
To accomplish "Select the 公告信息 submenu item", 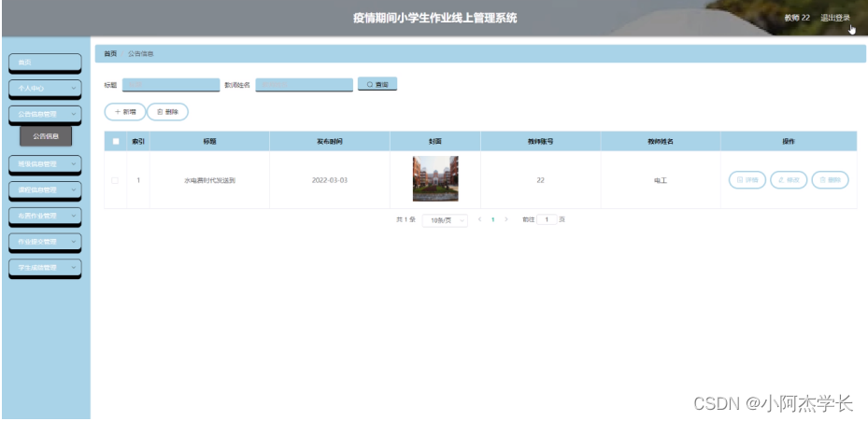I will pyautogui.click(x=46, y=136).
